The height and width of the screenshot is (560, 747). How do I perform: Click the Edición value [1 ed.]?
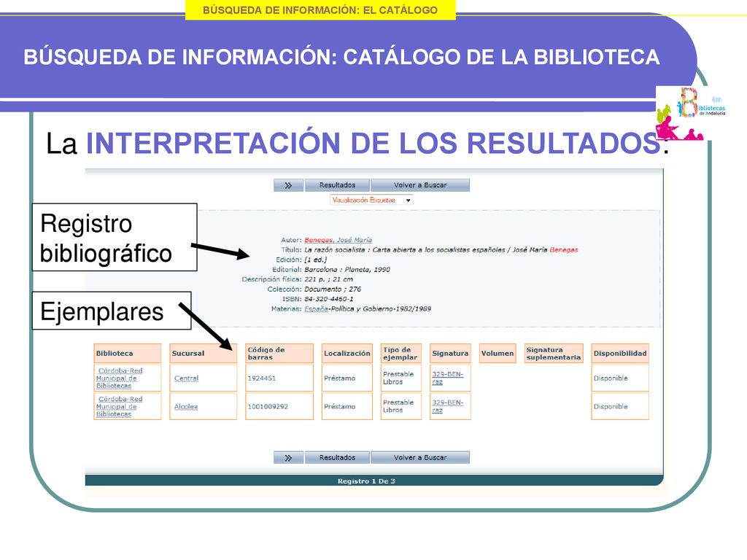pyautogui.click(x=315, y=260)
